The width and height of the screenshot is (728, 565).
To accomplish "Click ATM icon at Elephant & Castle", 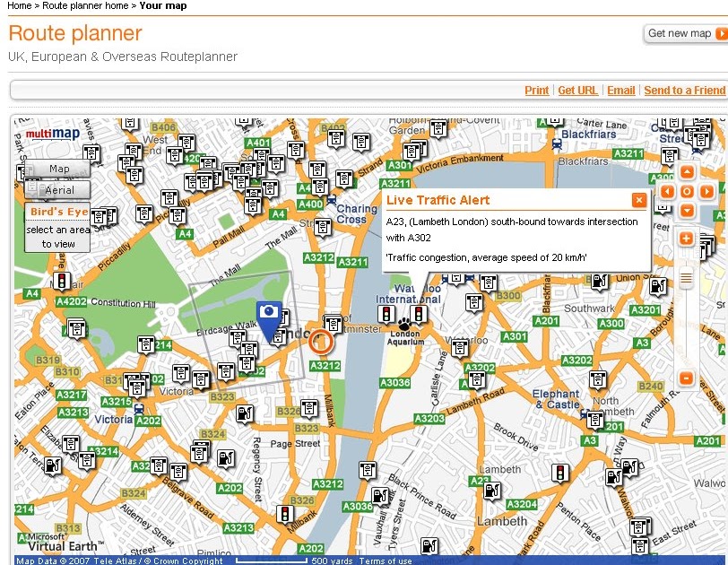I will tap(594, 420).
